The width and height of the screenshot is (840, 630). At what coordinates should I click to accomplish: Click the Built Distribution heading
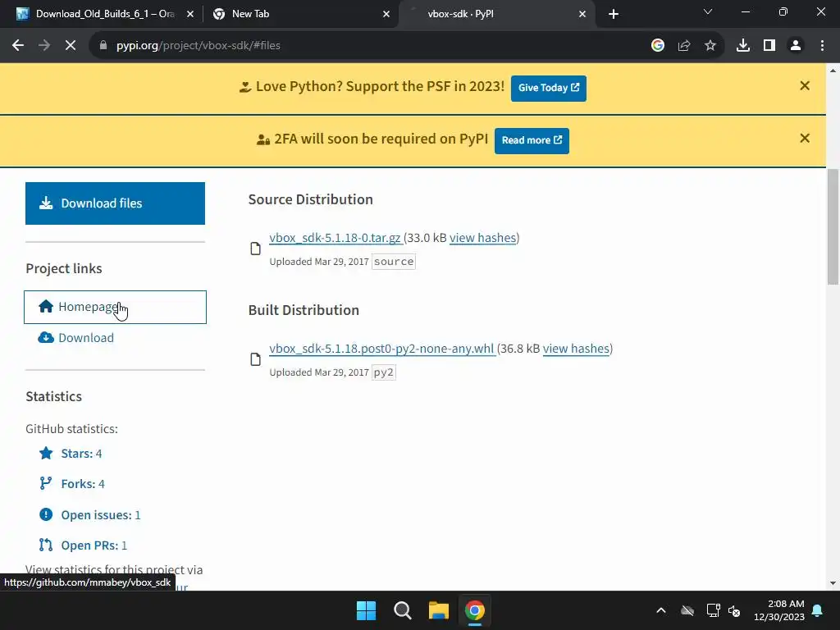pos(304,310)
